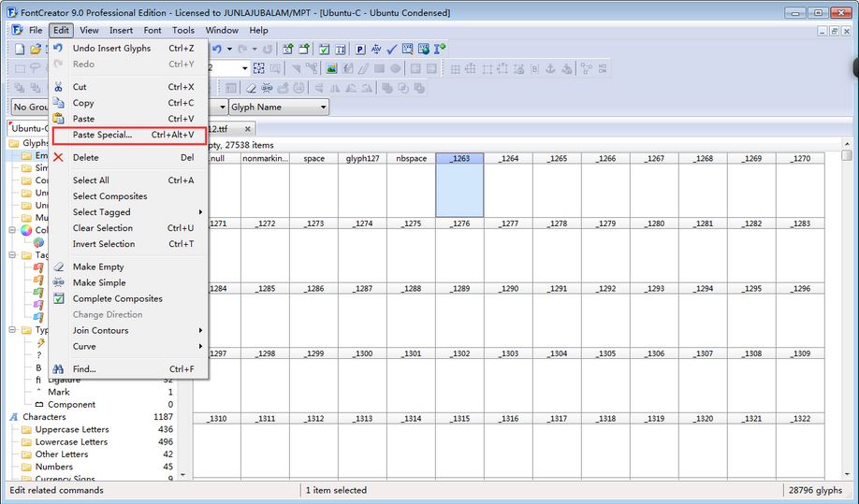The height and width of the screenshot is (504, 859).
Task: Open the Glyph Name dropdown
Action: [x=324, y=108]
